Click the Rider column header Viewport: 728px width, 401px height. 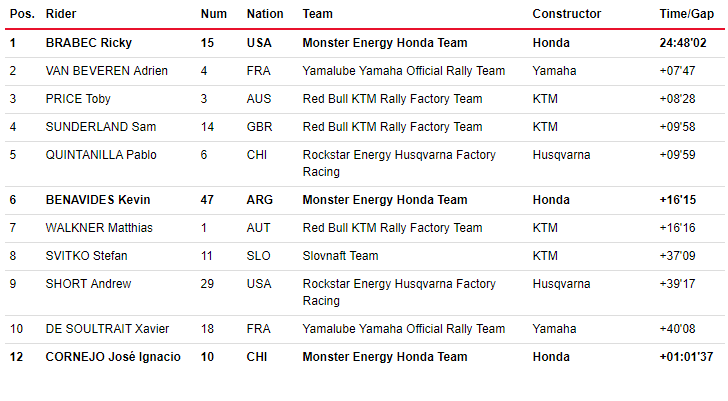pos(61,14)
